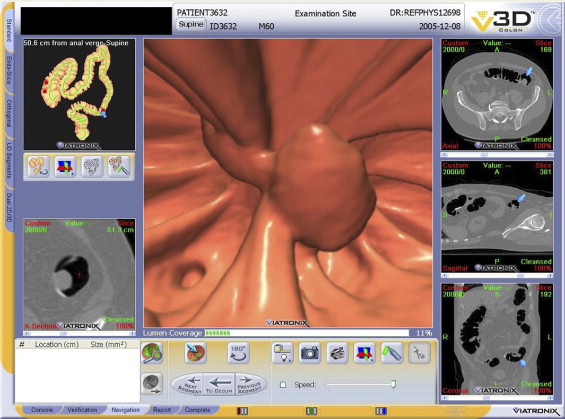Open the Verification tab
This screenshot has height=419, width=565.
[x=82, y=410]
